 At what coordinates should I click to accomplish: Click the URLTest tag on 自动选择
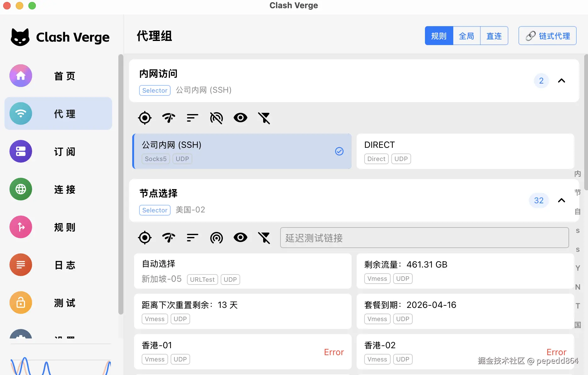click(202, 280)
